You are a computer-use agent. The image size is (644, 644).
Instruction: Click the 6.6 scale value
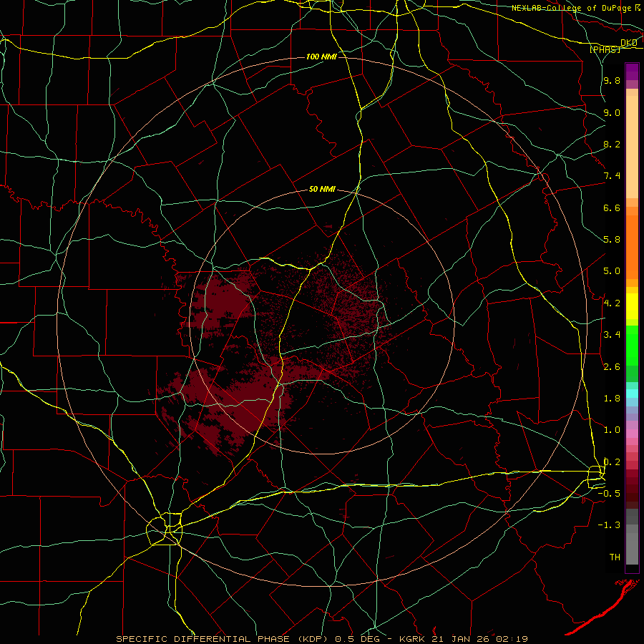point(612,208)
